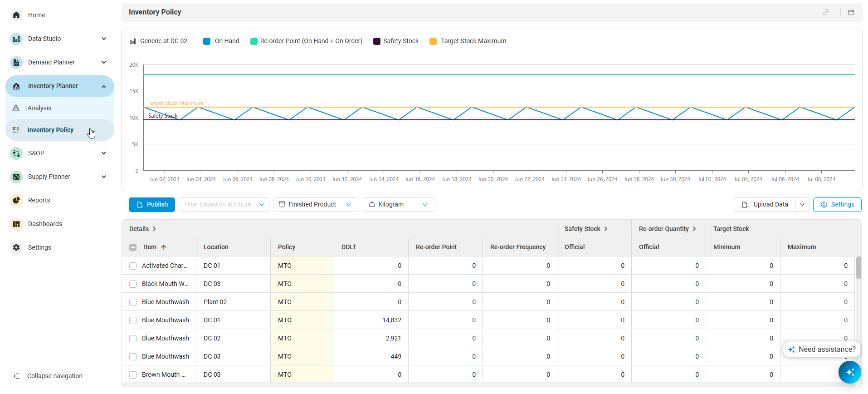Click the DDLT value 2,921

click(x=394, y=338)
